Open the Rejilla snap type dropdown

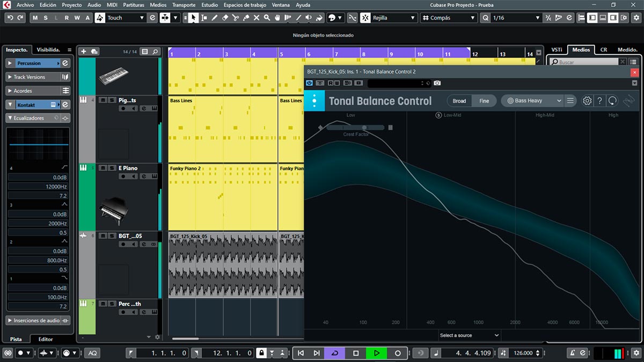pos(394,18)
